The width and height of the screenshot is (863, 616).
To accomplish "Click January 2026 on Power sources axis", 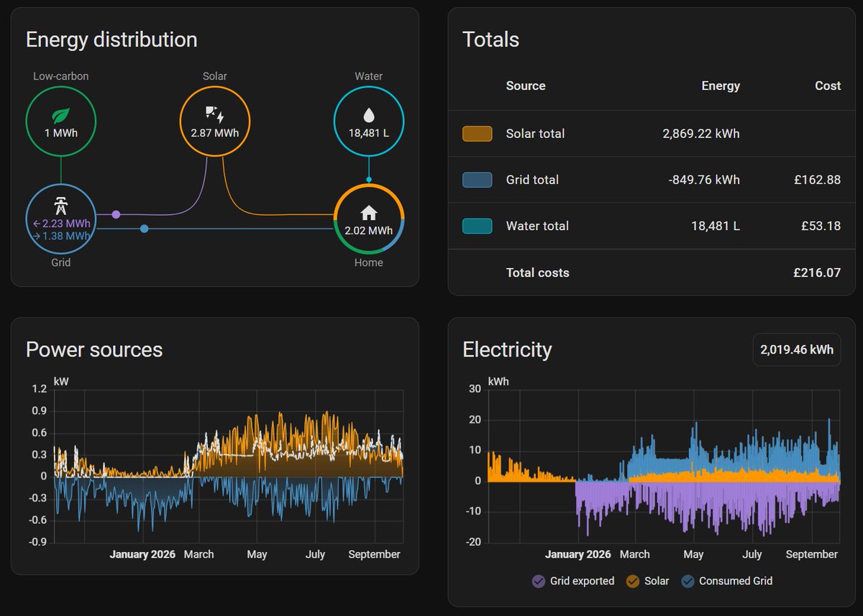I will pos(143,554).
